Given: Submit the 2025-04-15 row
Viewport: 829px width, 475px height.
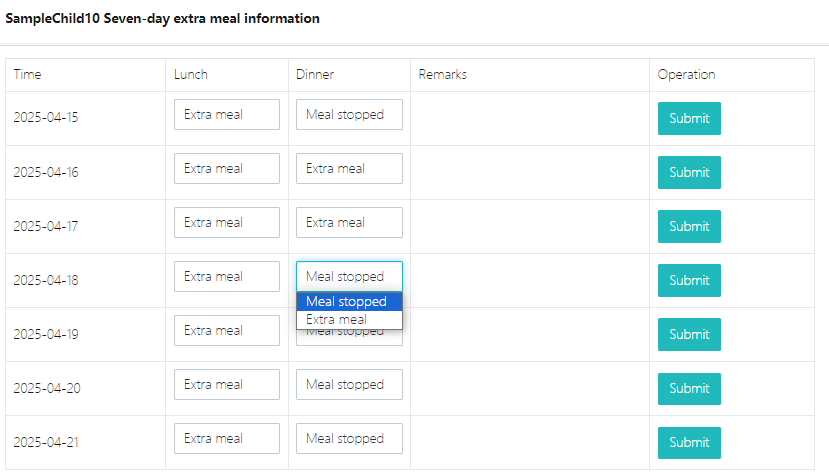Looking at the screenshot, I should pos(689,118).
